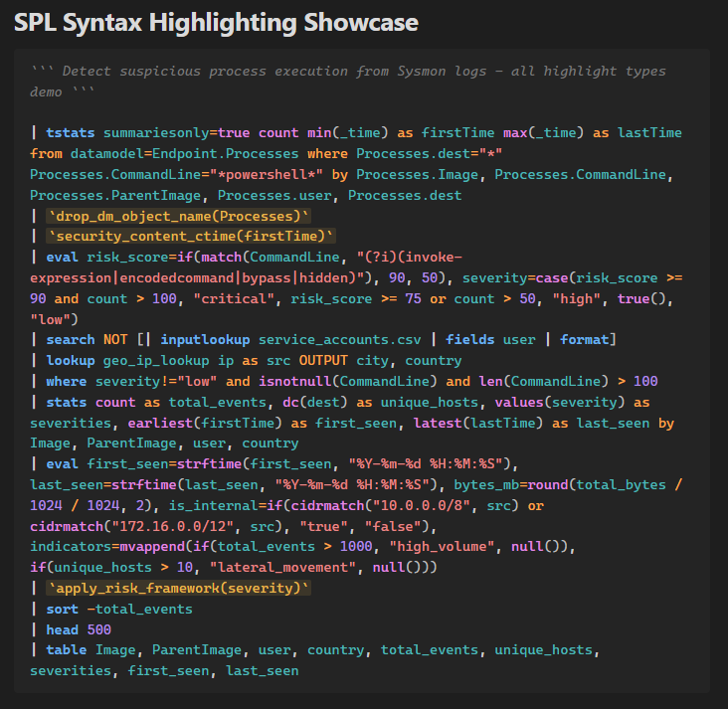The height and width of the screenshot is (709, 728).
Task: Click the "head" command keyword
Action: point(63,630)
